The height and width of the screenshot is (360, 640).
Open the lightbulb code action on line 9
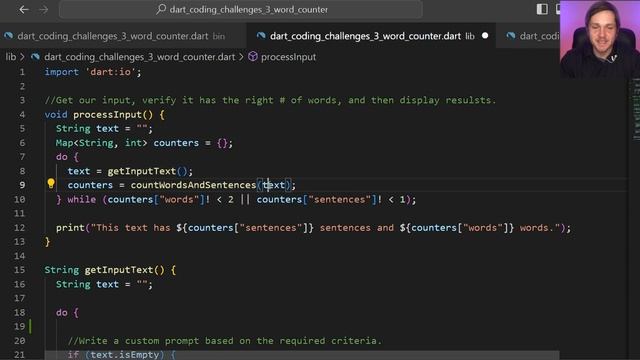click(51, 184)
